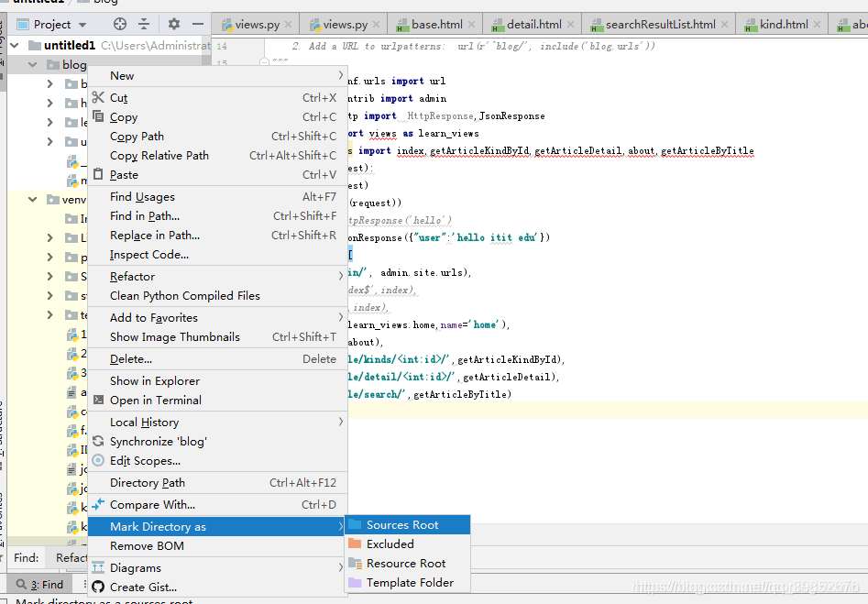Click the fold marker at line 15
The height and width of the screenshot is (604, 868).
(x=264, y=61)
